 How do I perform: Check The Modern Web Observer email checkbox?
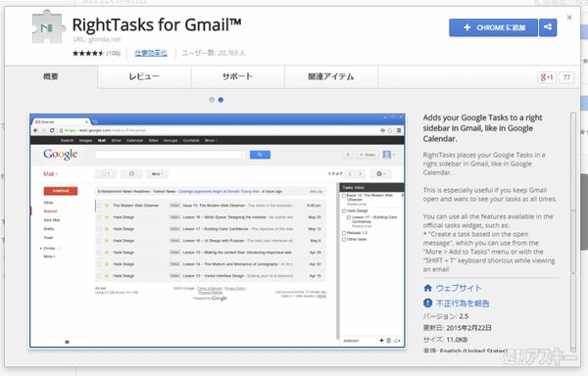[99, 206]
